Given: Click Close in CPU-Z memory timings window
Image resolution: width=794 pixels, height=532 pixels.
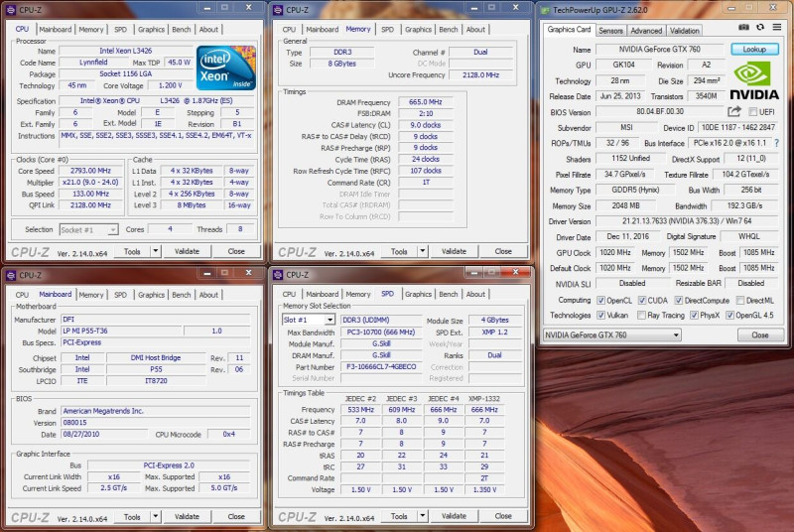Looking at the screenshot, I should coord(503,251).
